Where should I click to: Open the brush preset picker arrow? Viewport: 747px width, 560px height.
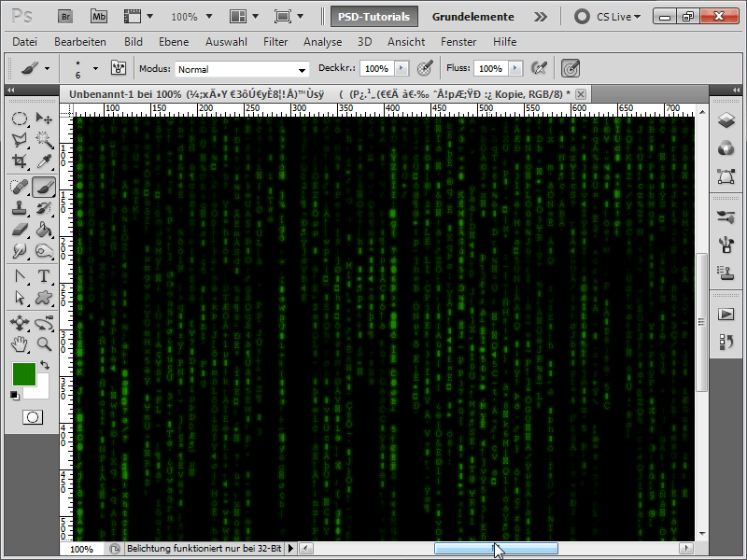pos(95,68)
